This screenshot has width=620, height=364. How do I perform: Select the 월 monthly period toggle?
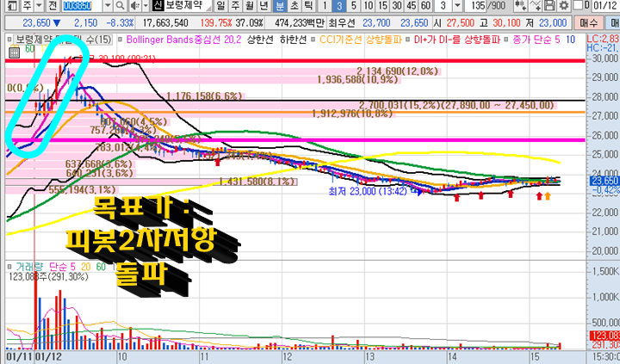click(250, 5)
